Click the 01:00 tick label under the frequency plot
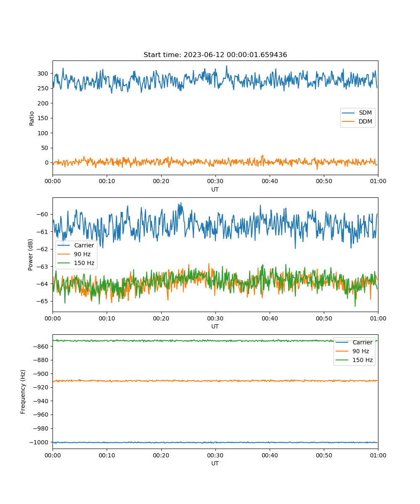420x504 pixels. 378,455
